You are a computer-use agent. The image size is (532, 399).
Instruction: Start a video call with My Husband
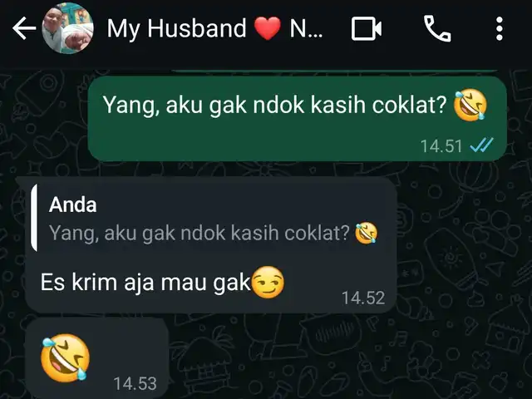[x=367, y=29]
